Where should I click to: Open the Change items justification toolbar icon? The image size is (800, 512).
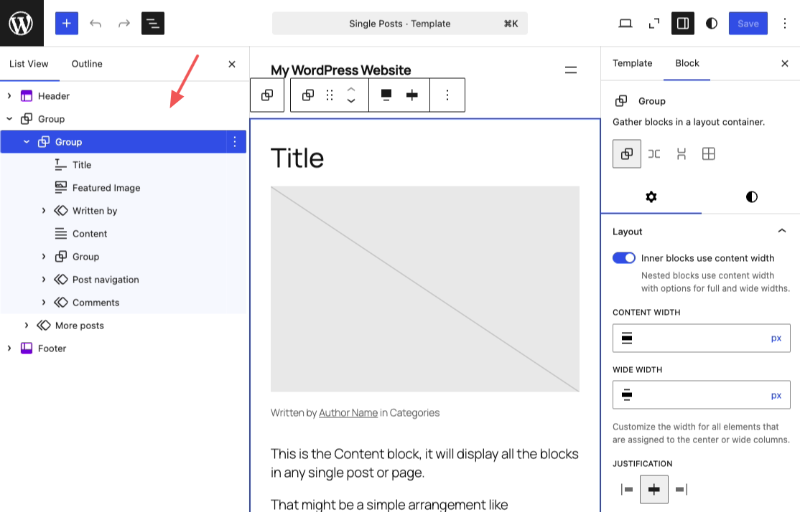point(412,95)
